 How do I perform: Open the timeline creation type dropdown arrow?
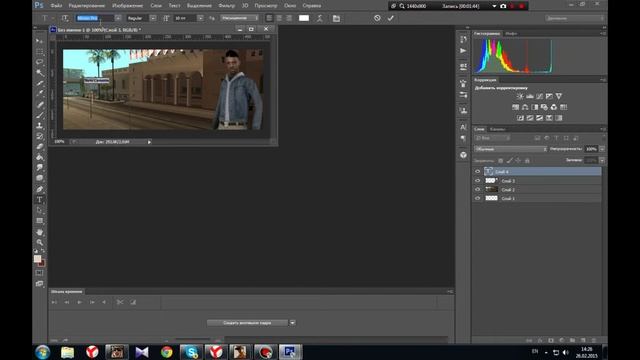[292, 323]
